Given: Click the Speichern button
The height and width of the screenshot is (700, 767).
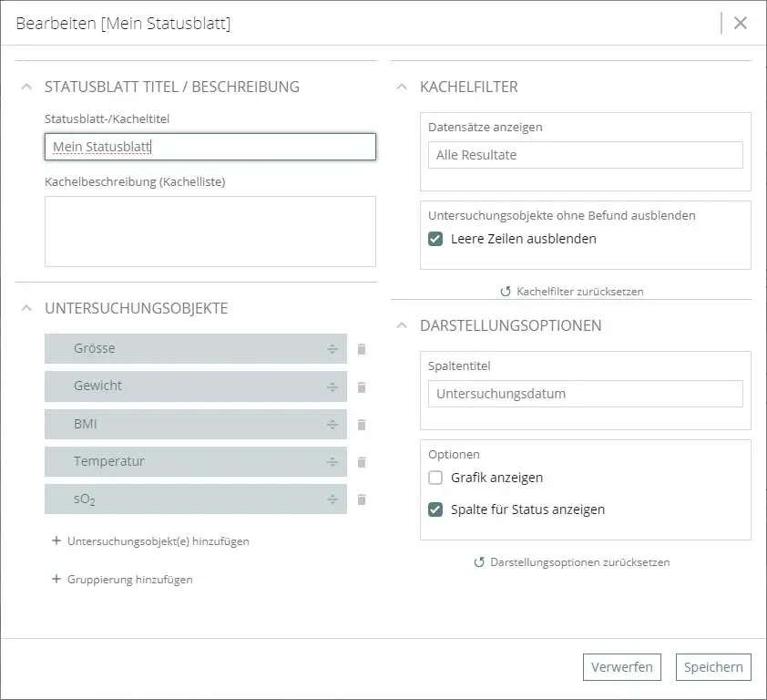Looking at the screenshot, I should tap(713, 666).
